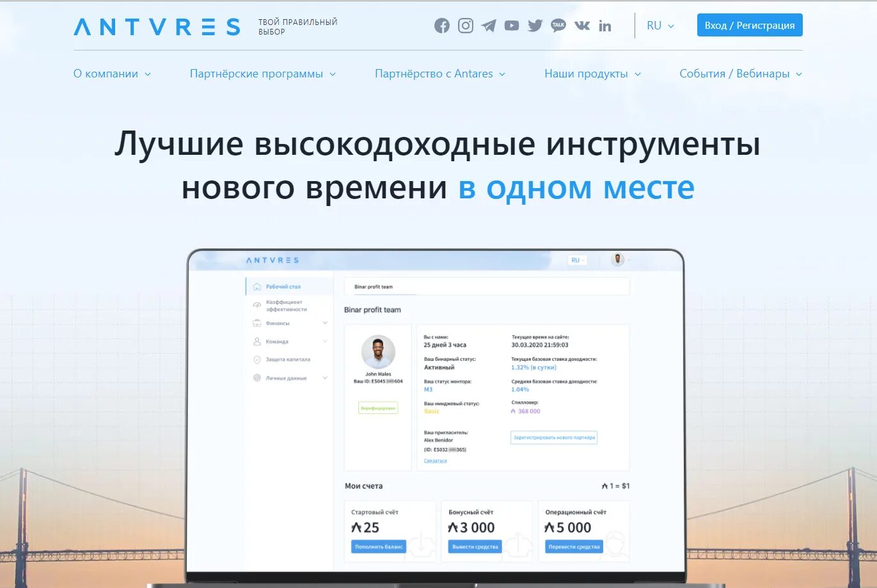Click the Вывести средства button
This screenshot has width=877, height=588.
click(475, 547)
